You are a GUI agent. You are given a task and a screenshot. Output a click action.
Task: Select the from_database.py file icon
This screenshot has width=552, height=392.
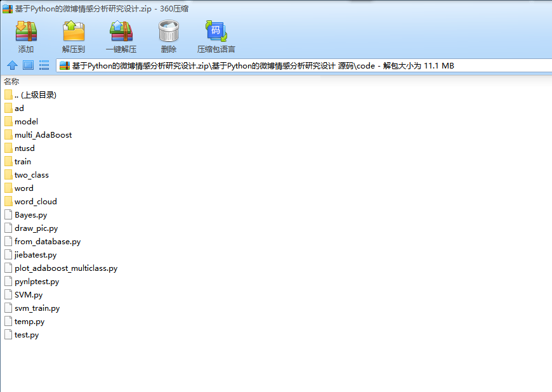click(x=8, y=242)
